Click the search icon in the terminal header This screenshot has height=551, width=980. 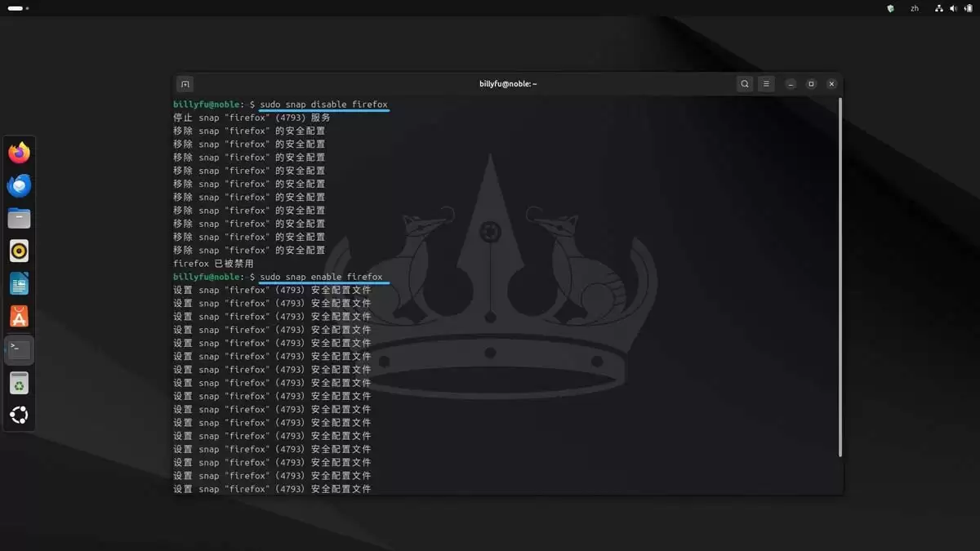744,83
